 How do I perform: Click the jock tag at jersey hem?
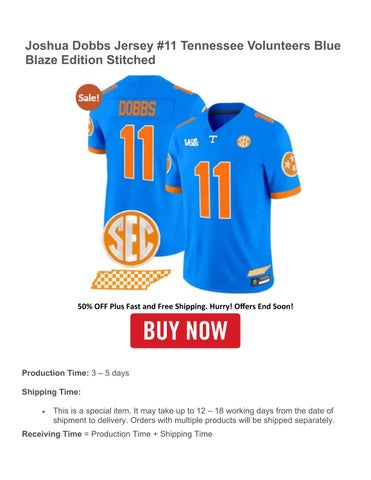pos(260,281)
